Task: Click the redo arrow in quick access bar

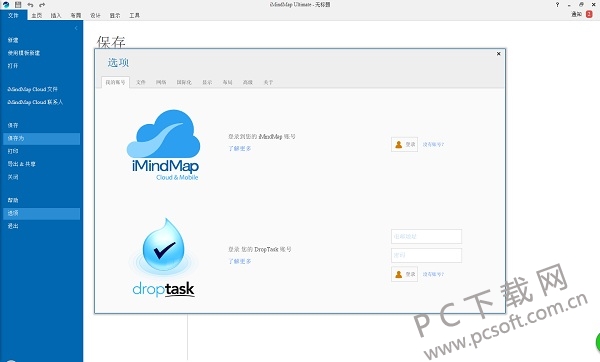Action: 42,5
